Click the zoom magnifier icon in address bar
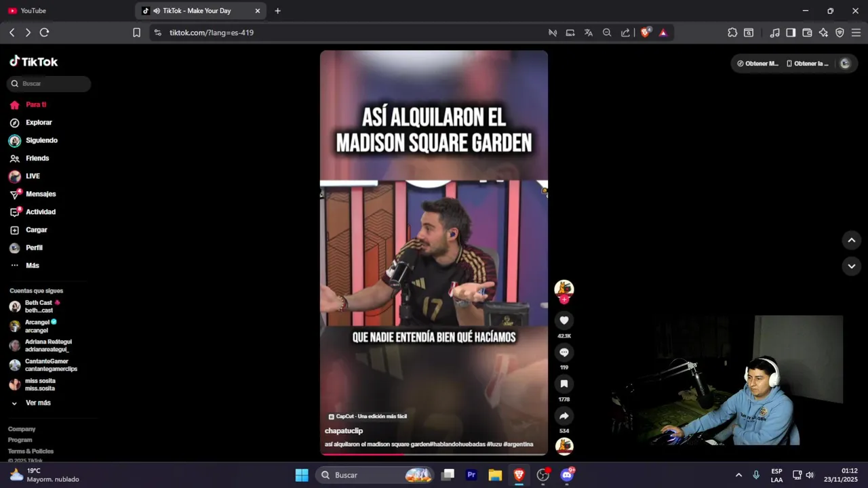The width and height of the screenshot is (868, 488). [607, 33]
